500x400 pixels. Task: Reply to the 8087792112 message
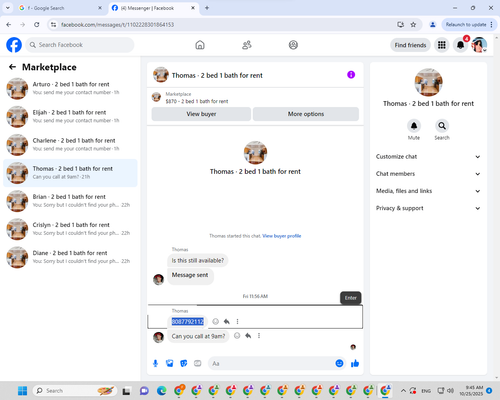(227, 321)
